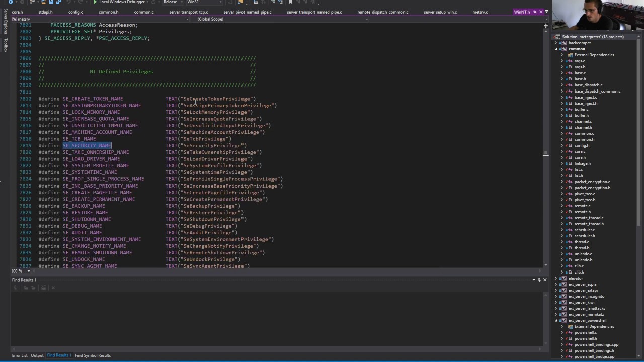
Task: Select base_dispatch_common.c file
Action: point(597,91)
